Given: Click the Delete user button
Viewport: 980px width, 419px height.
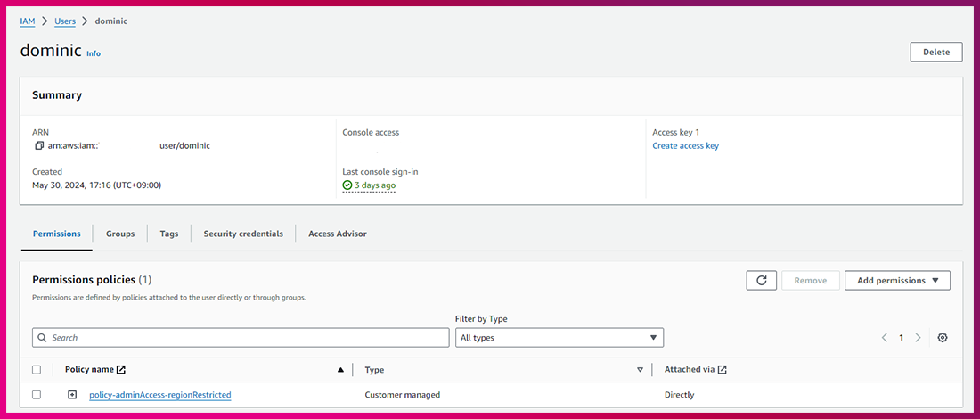Looking at the screenshot, I should point(935,52).
